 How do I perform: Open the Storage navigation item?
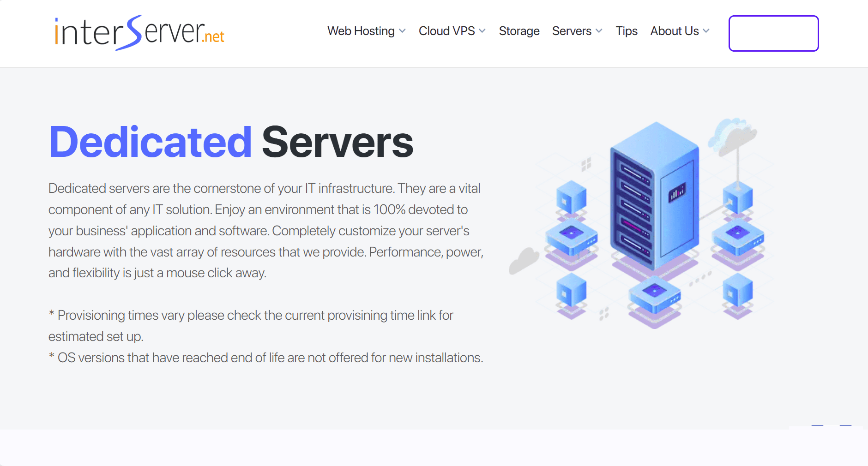[519, 31]
